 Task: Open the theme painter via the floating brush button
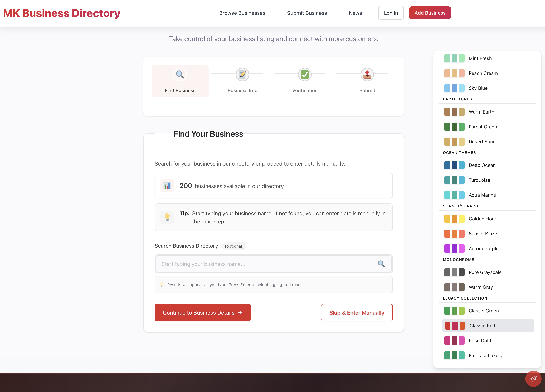533,379
